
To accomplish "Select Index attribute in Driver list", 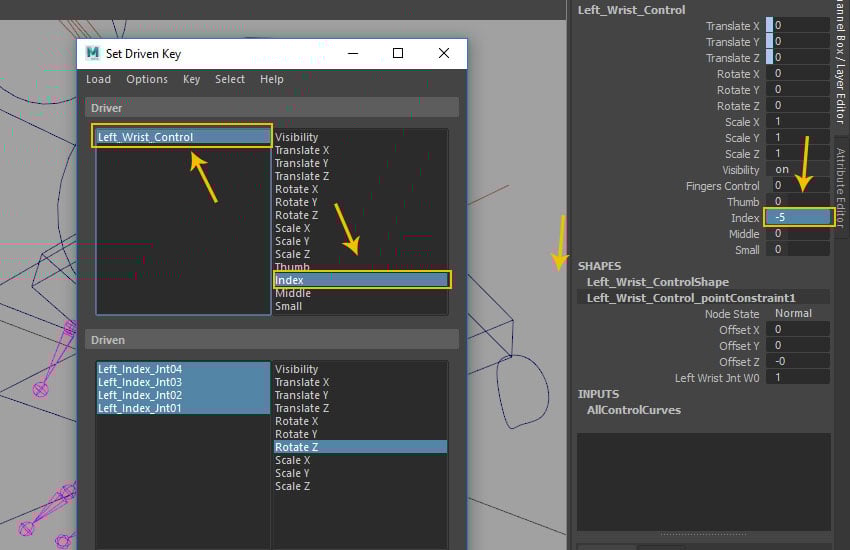I will click(360, 281).
